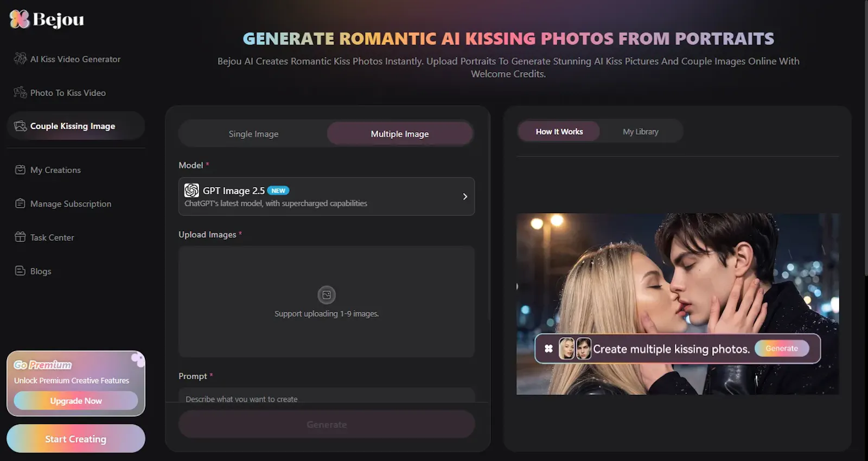Switch to Single Image tab
868x461 pixels.
click(x=253, y=134)
